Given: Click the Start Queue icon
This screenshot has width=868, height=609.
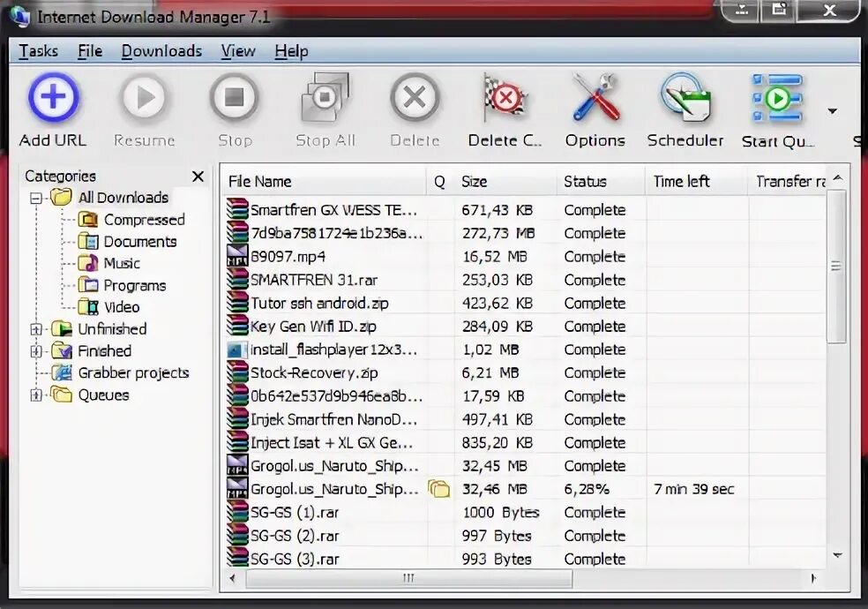Looking at the screenshot, I should 777,98.
